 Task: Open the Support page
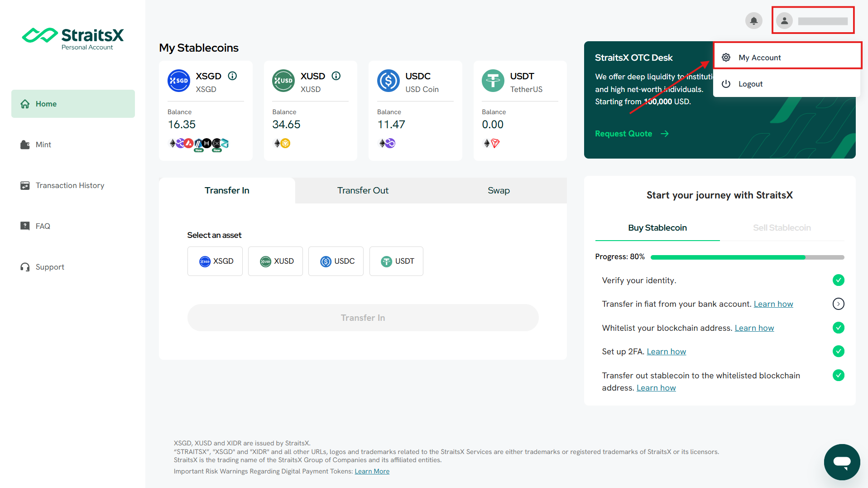click(x=73, y=267)
